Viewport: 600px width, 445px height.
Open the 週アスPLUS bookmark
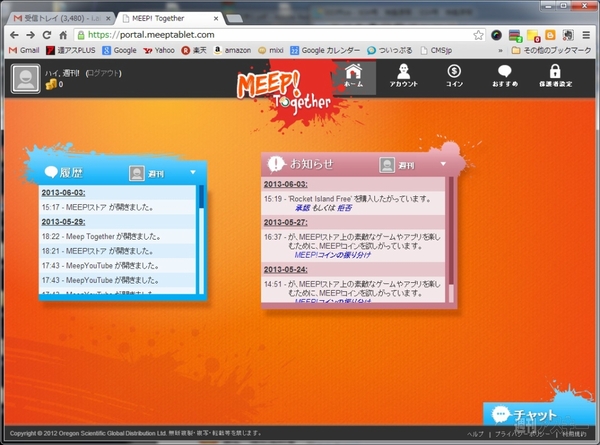pyautogui.click(x=70, y=50)
